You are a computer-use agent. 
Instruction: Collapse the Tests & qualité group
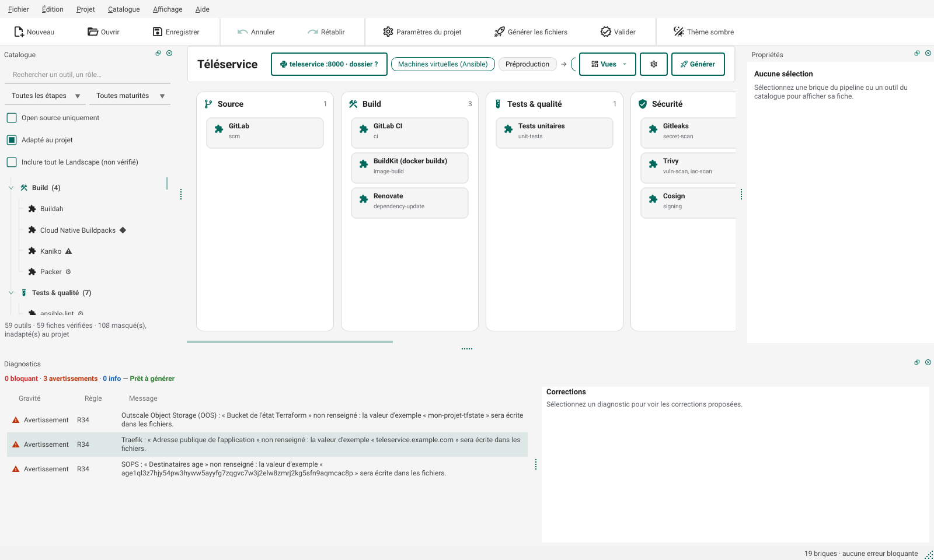coord(11,293)
